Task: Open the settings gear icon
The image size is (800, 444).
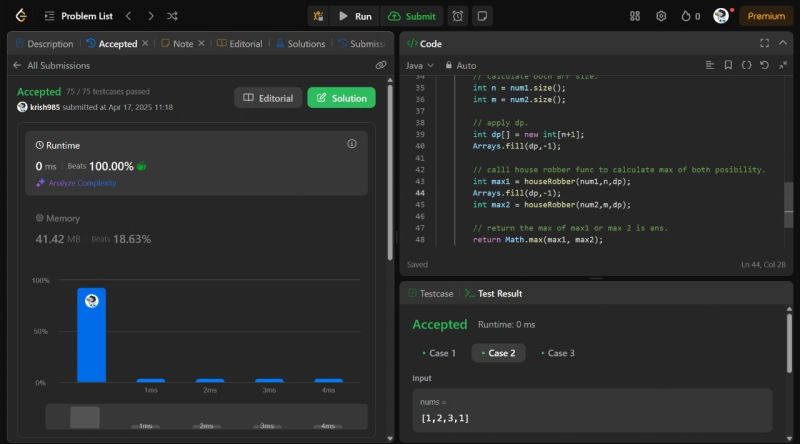Action: [661, 16]
